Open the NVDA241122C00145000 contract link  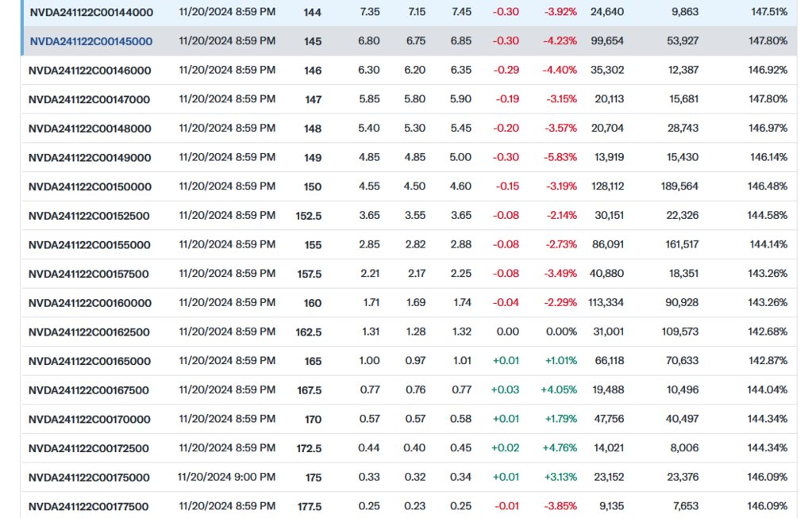tap(91, 41)
